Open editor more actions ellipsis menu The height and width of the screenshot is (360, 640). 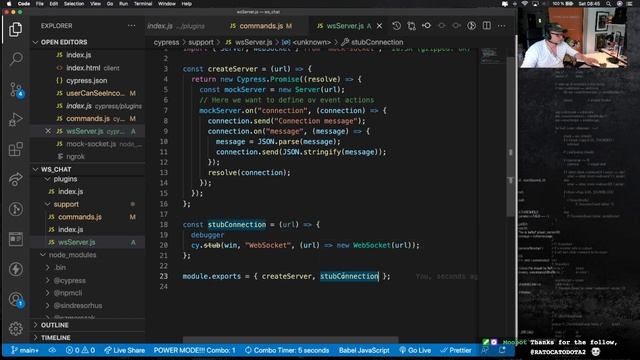pos(502,26)
